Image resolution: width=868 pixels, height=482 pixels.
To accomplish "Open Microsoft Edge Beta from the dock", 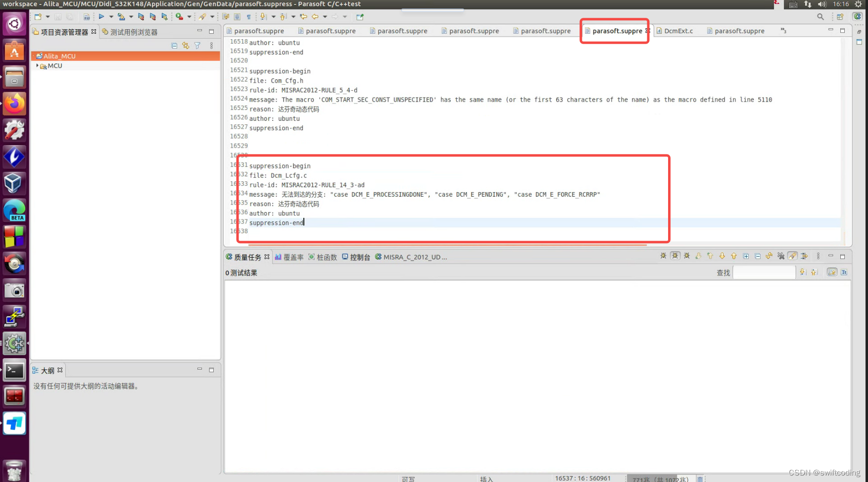I will tap(14, 210).
